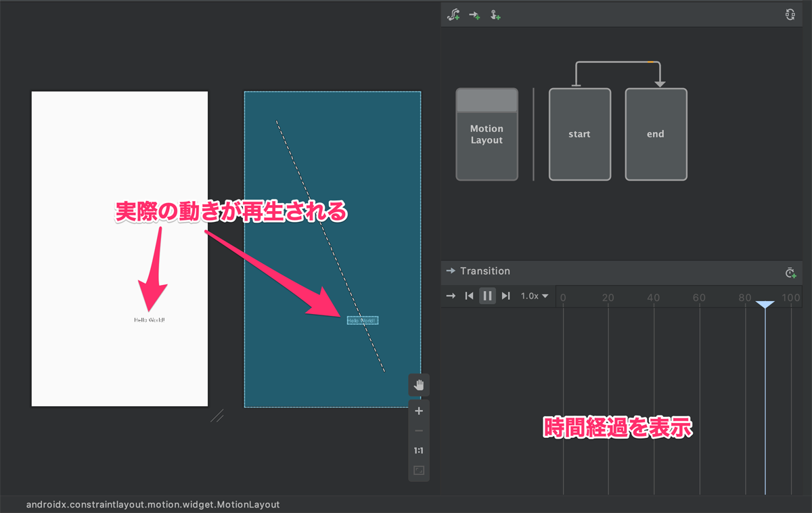This screenshot has width=812, height=513.
Task: Click the Create KeyFrames icon in Transition panel
Action: [x=790, y=272]
